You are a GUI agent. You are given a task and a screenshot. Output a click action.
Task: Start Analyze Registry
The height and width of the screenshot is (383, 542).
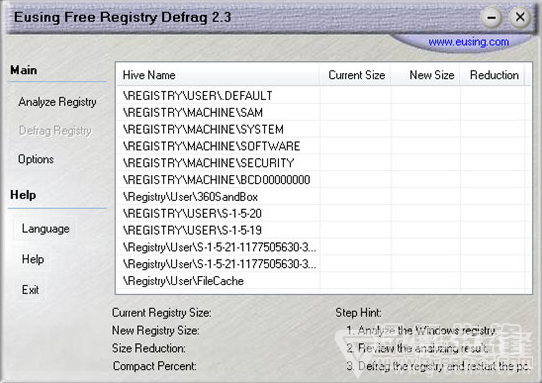(57, 102)
